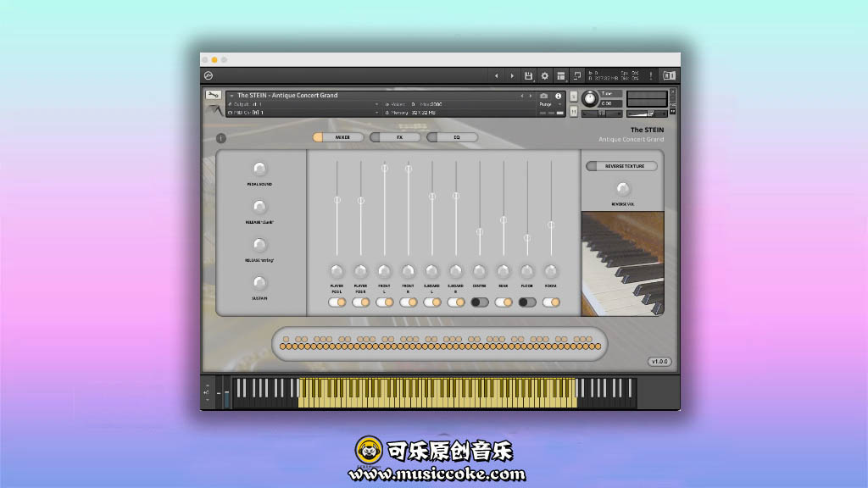The image size is (868, 488).
Task: Click the PLAYER POS L volume fader
Action: click(x=337, y=200)
